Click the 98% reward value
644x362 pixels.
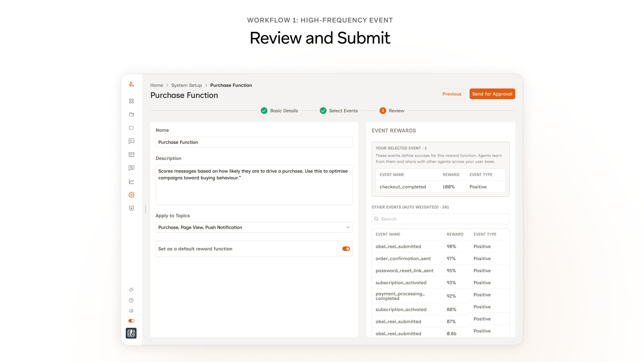pyautogui.click(x=451, y=246)
